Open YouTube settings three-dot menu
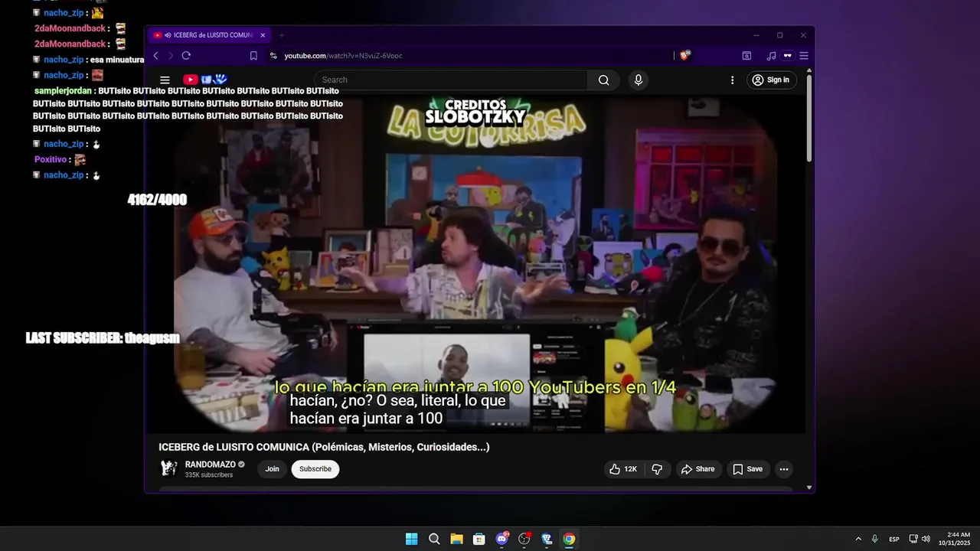 click(x=732, y=80)
